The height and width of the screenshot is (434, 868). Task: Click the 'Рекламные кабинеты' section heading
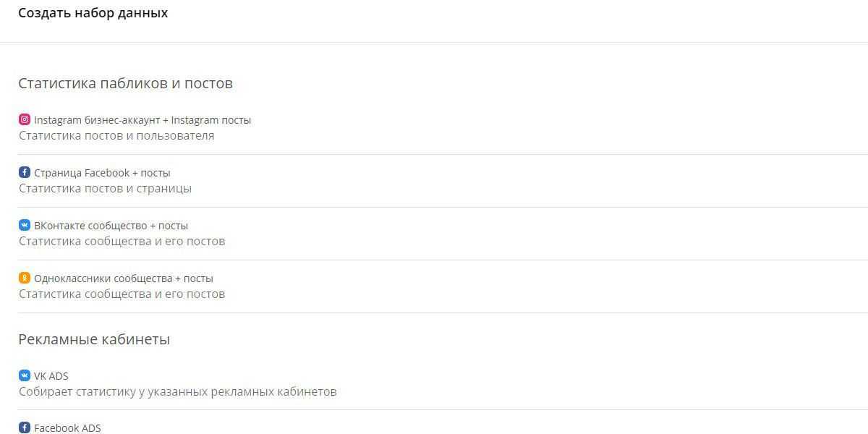coord(94,339)
